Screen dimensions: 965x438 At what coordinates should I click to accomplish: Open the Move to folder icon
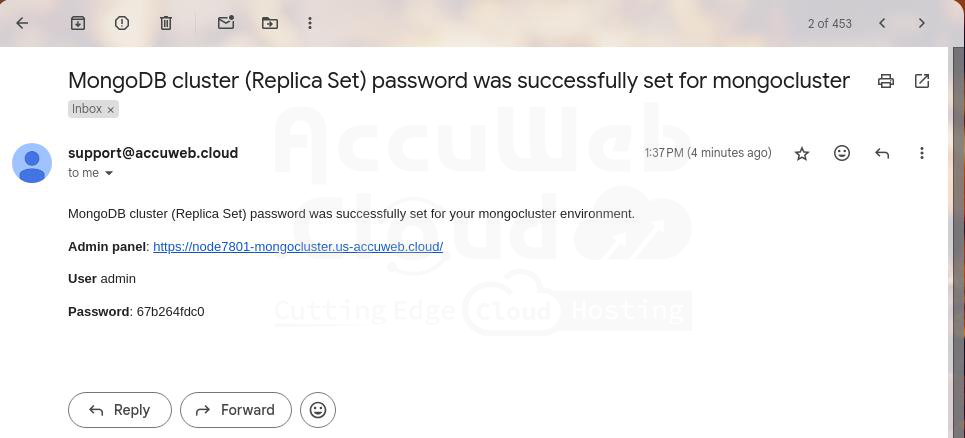(x=270, y=23)
